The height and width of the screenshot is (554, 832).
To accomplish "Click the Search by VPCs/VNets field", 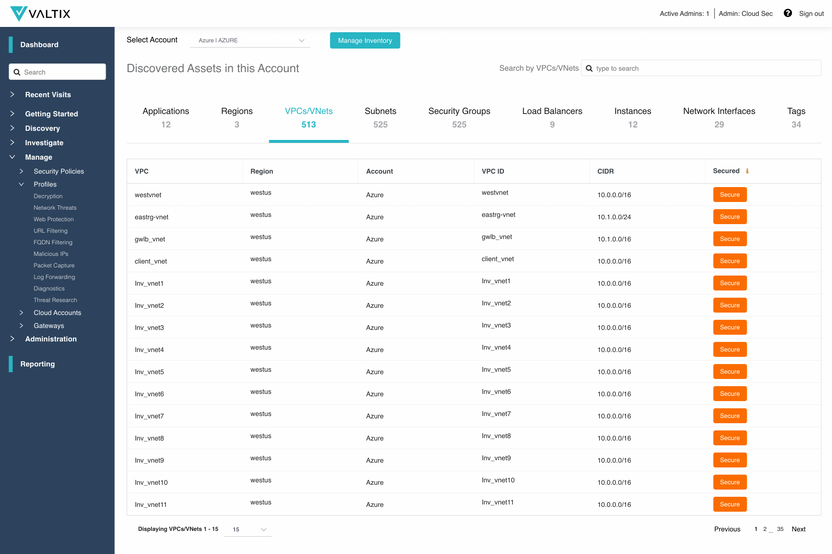I will click(x=701, y=68).
